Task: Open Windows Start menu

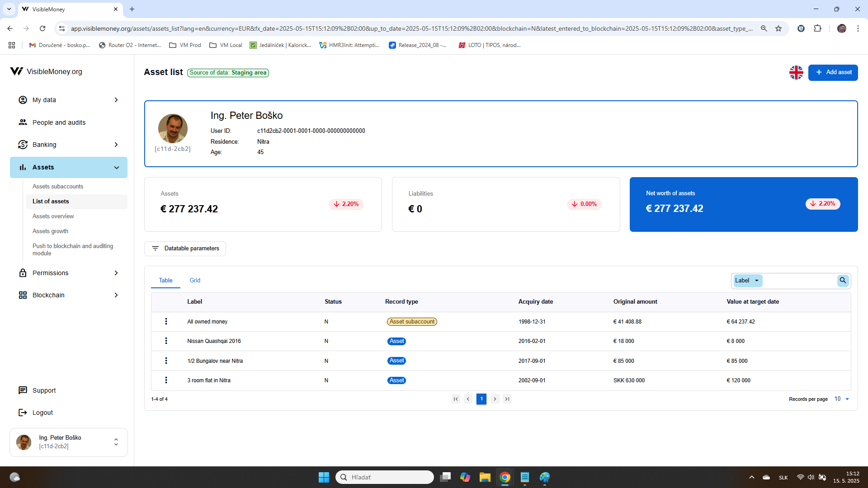Action: pos(324,477)
